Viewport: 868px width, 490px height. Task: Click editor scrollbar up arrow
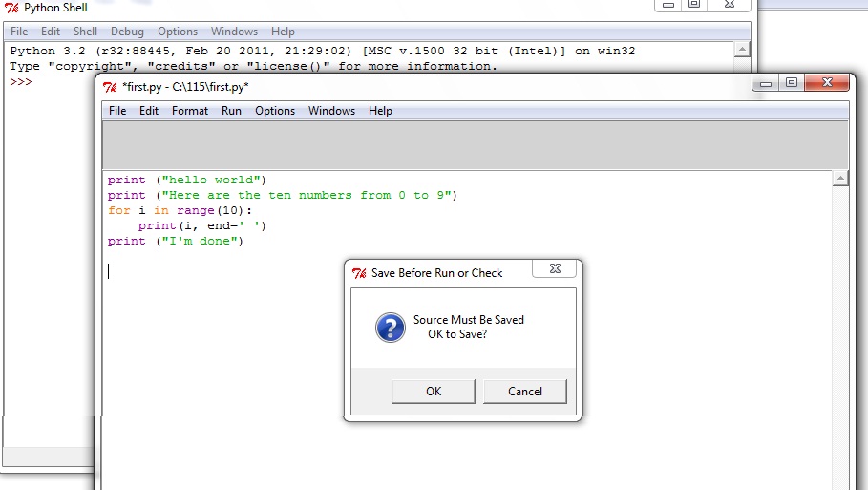pyautogui.click(x=840, y=179)
